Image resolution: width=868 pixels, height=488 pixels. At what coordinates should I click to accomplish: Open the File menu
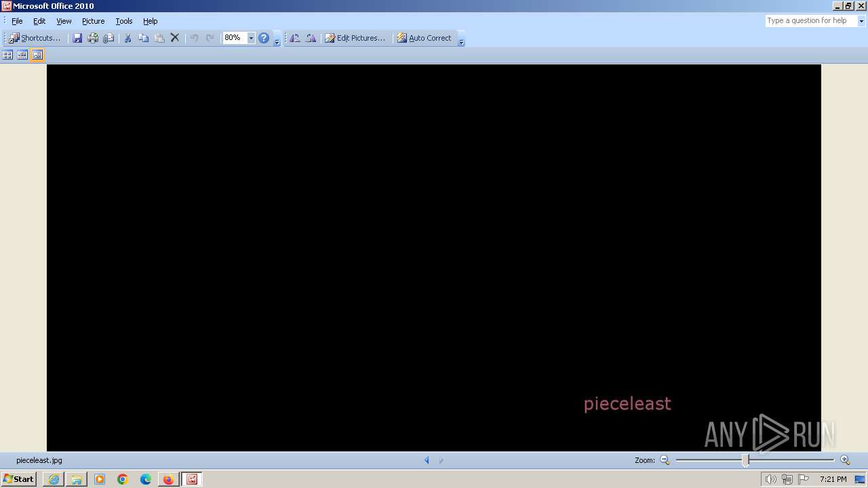(17, 21)
